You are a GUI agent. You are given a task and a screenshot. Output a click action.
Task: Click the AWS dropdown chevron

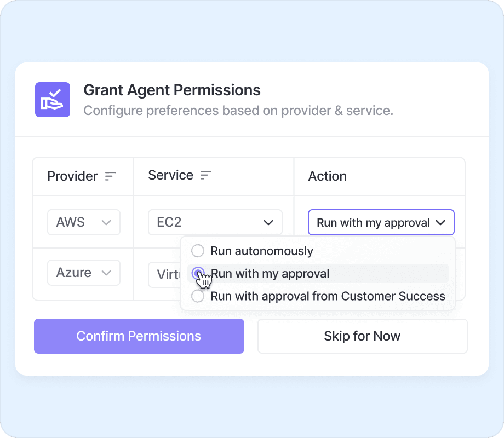tap(107, 222)
